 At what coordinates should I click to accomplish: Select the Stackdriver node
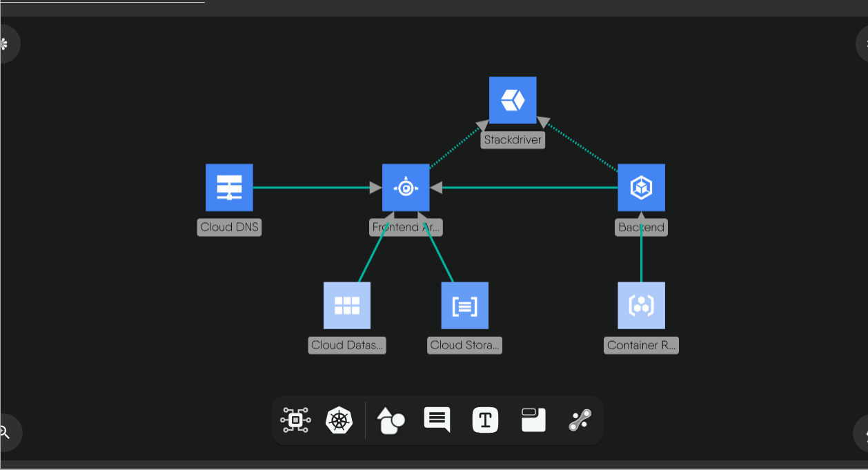click(513, 99)
